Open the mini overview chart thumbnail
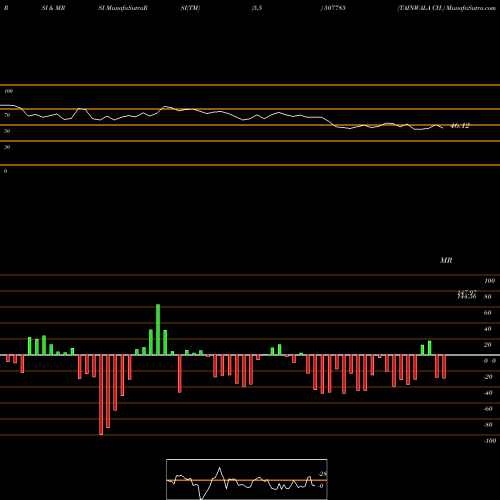 pos(247,479)
